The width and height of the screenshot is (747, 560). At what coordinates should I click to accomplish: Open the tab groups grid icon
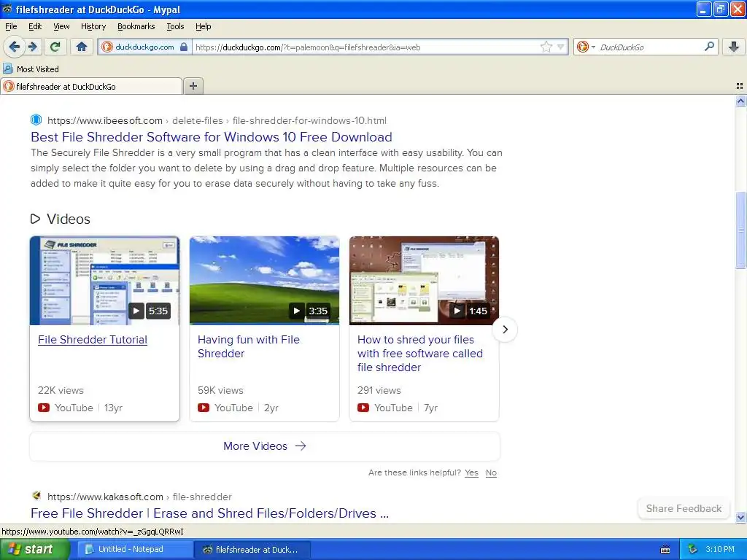[x=740, y=86]
